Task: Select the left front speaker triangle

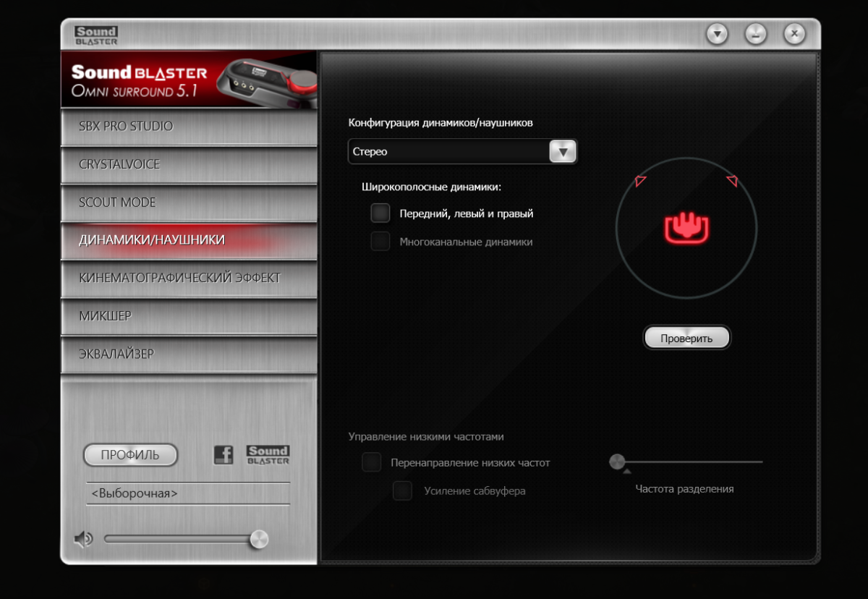Action: 641,181
